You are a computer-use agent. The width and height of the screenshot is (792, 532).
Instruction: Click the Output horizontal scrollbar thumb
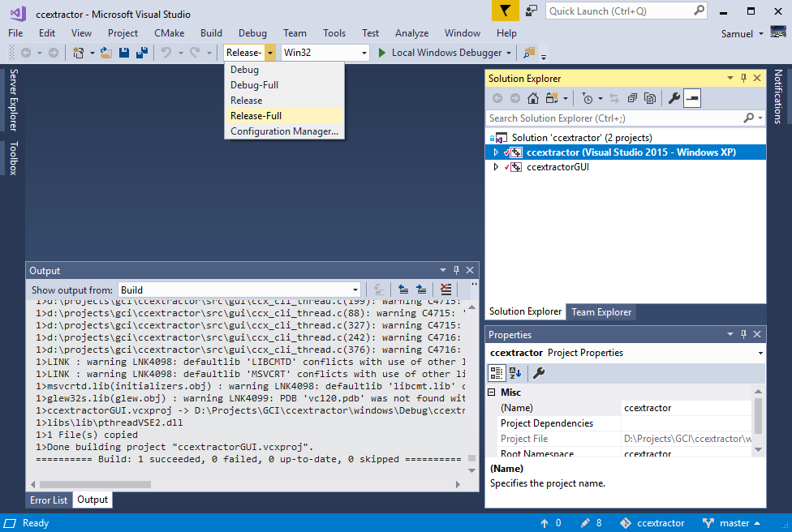(95, 484)
